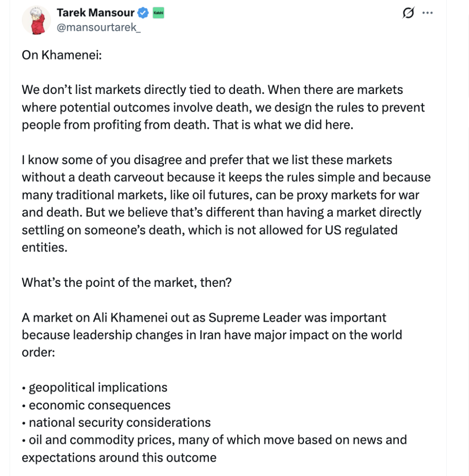Click the green Kalshi affiliation badge
This screenshot has height=476, width=469.
pyautogui.click(x=158, y=13)
